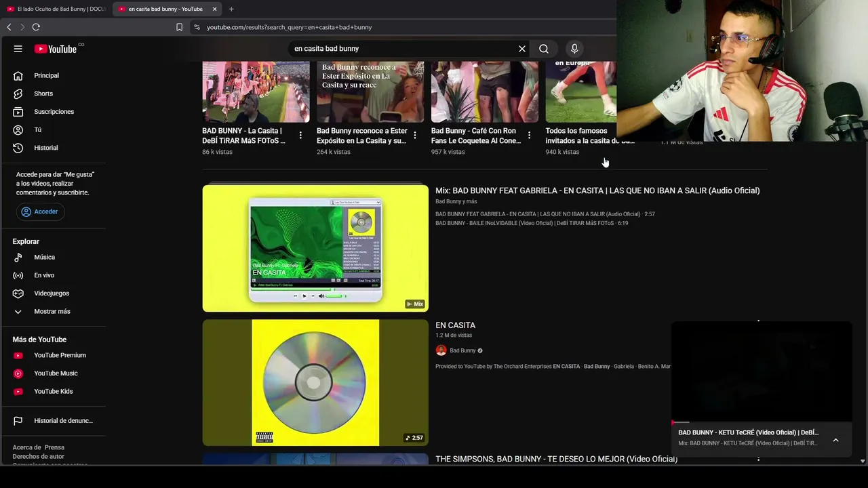Image resolution: width=868 pixels, height=488 pixels.
Task: Open the YouTube guide hamburger menu
Action: 18,49
